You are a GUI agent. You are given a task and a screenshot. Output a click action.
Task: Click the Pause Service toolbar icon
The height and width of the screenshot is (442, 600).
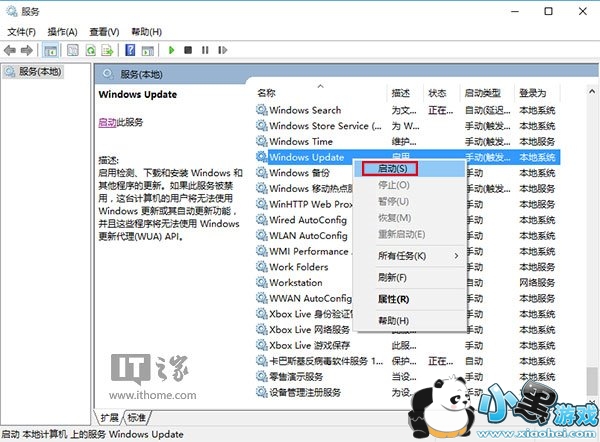pos(205,50)
